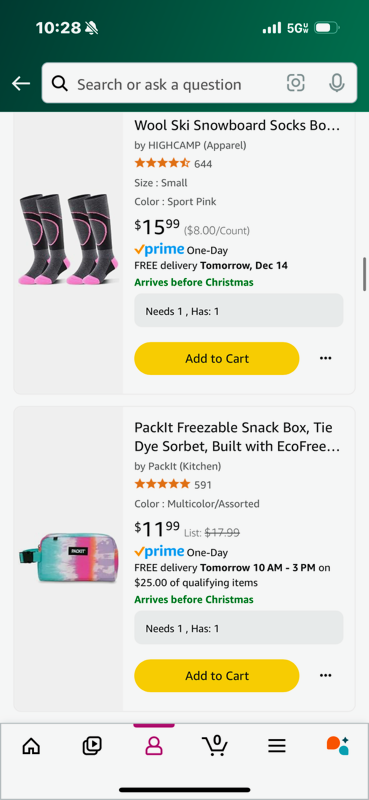Screen dimensions: 369x800
Task: View ski socks star rating reviews
Action: [x=173, y=164]
